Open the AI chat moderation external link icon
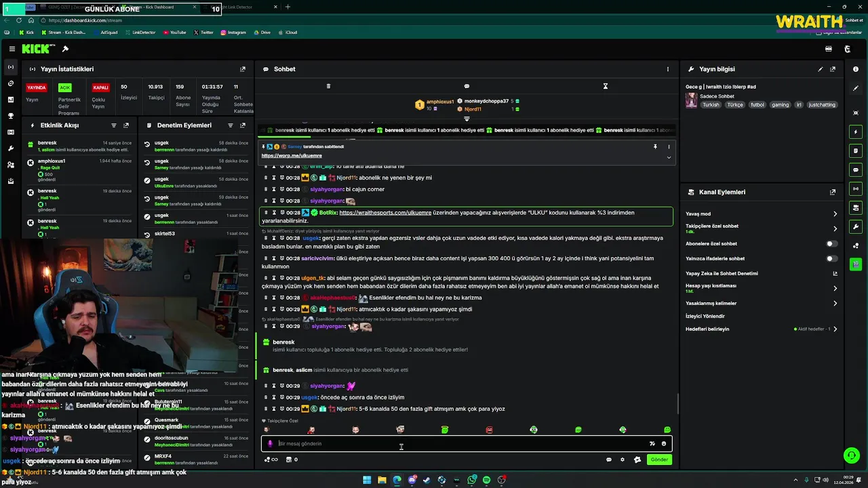Screen dimensions: 868x488 pos(835,274)
